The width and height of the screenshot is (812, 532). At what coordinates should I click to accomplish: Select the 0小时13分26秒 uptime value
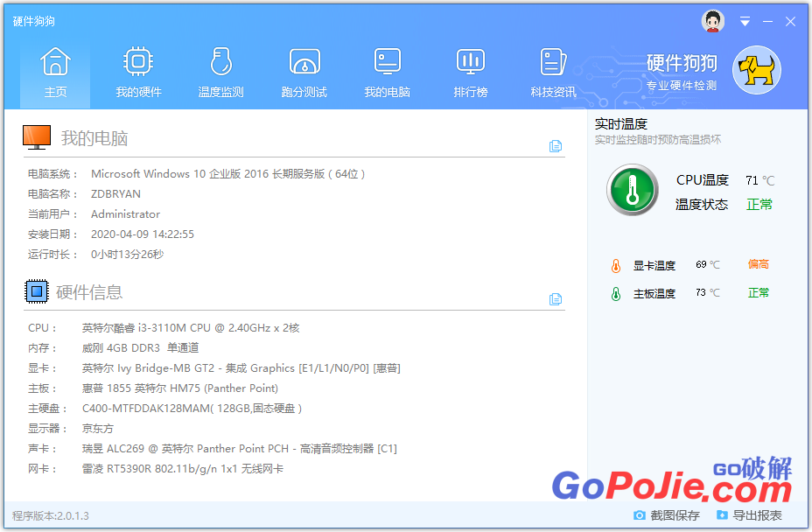click(x=128, y=255)
